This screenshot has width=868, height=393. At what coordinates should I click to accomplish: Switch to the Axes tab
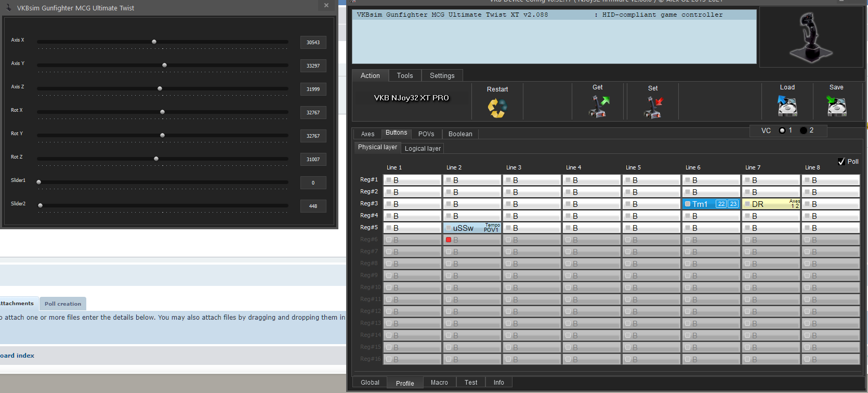(x=367, y=134)
